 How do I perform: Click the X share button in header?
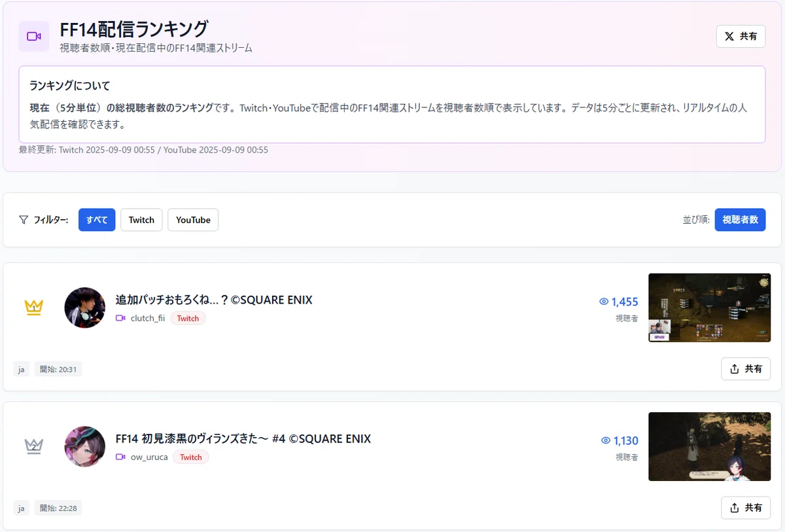coord(741,36)
